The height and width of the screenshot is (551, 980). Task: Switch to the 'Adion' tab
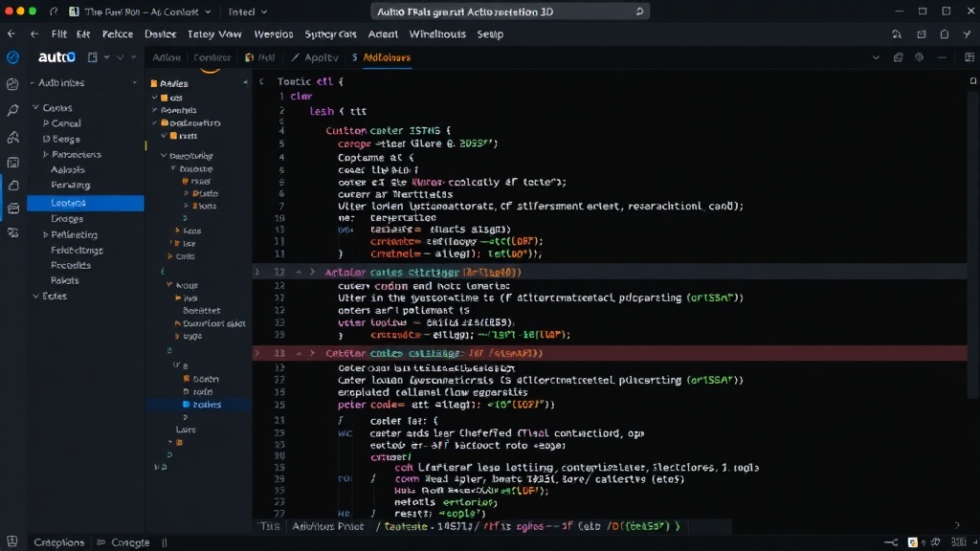click(167, 57)
